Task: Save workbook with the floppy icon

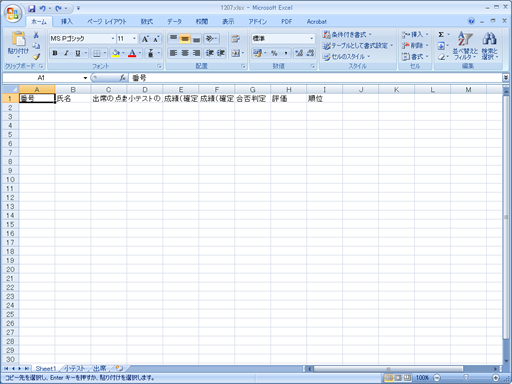Action: coord(32,8)
